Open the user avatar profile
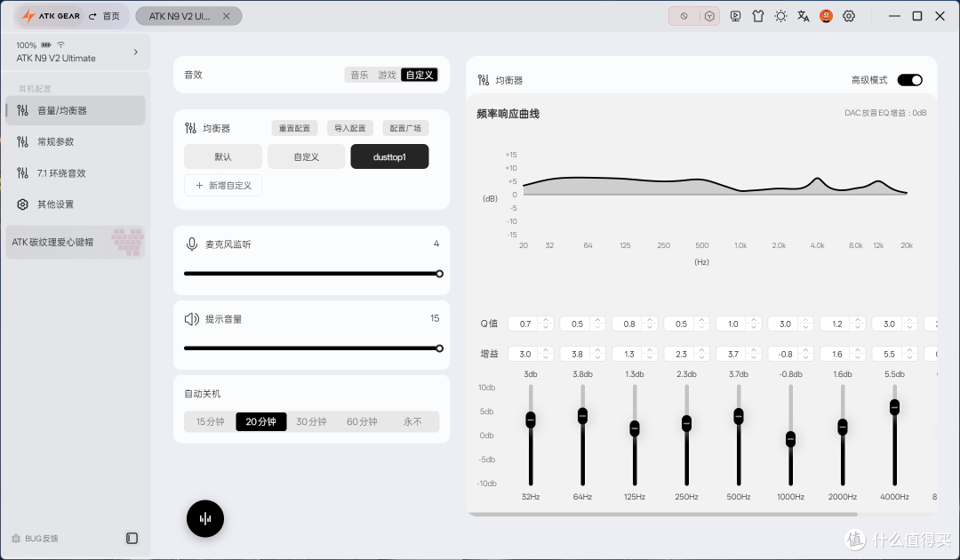Screen dimensions: 960x560 pos(826,17)
